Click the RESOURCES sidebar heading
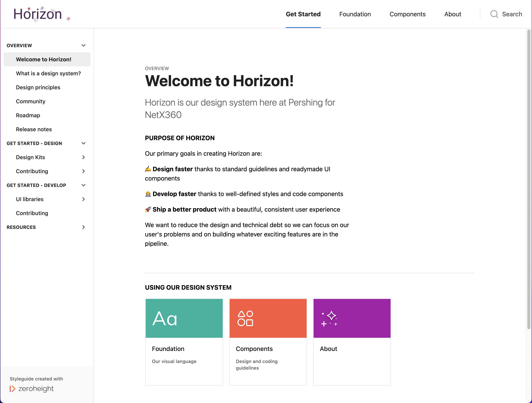Viewport: 532px width, 403px height. [x=21, y=227]
